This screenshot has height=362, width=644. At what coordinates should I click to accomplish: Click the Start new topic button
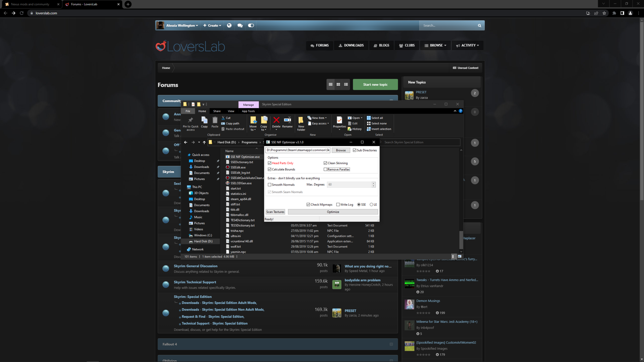(x=375, y=84)
